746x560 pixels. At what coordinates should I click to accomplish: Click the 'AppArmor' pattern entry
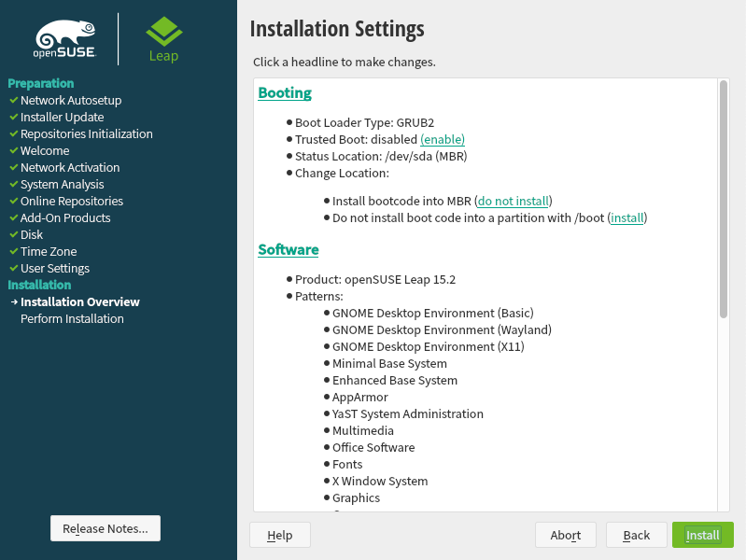(x=360, y=397)
